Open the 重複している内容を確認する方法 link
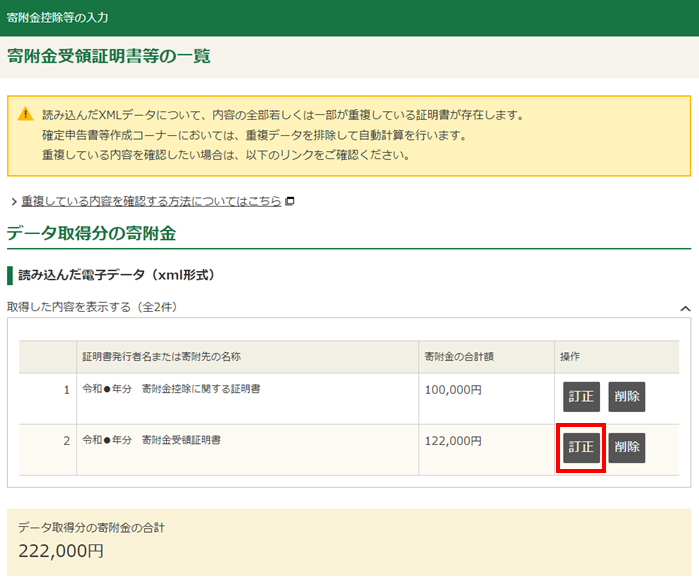The height and width of the screenshot is (585, 699). [x=151, y=201]
